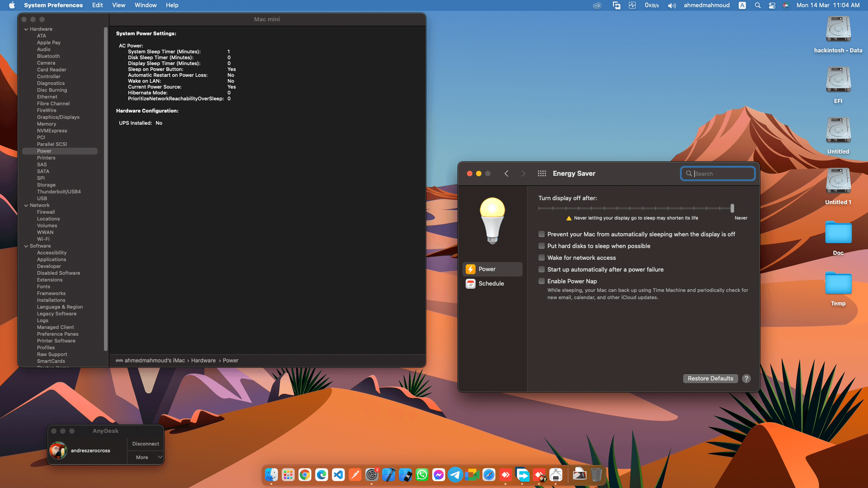
Task: Open Spotlight search from the menu bar
Action: [x=758, y=5]
